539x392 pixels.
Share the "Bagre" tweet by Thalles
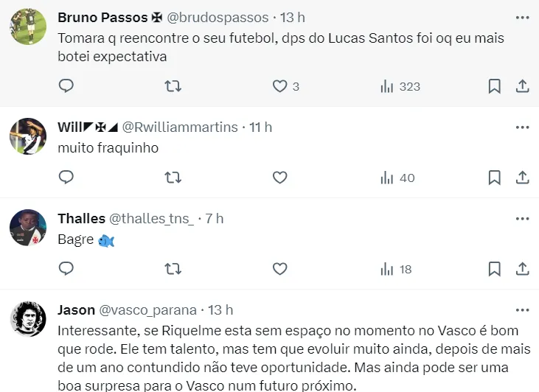[x=522, y=269]
